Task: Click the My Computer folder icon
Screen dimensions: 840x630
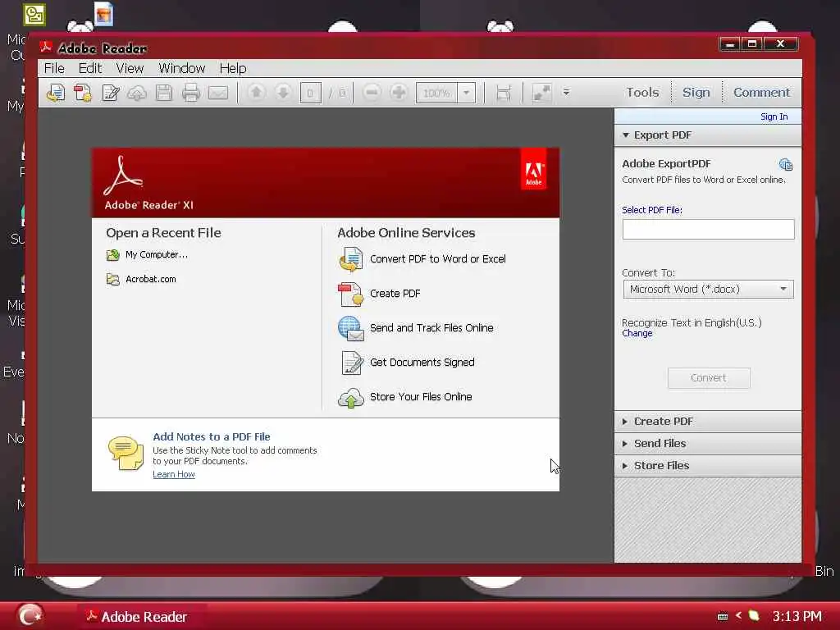Action: coord(112,255)
